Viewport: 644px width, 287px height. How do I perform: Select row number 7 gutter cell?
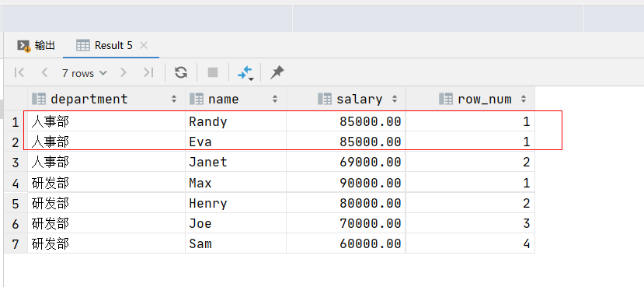pos(16,243)
